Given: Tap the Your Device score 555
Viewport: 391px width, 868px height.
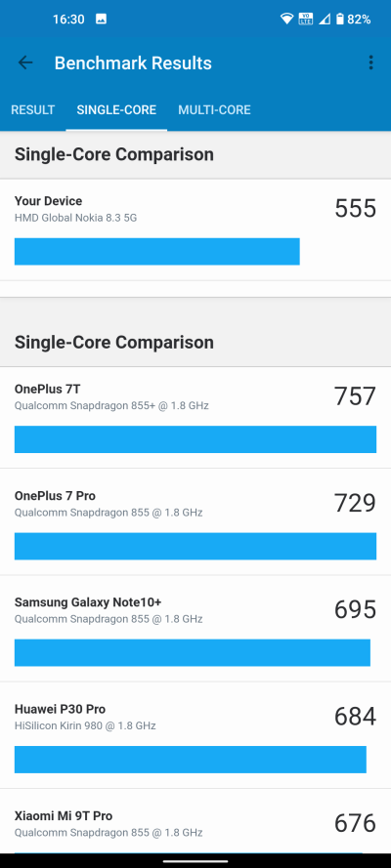Looking at the screenshot, I should coord(356,208).
